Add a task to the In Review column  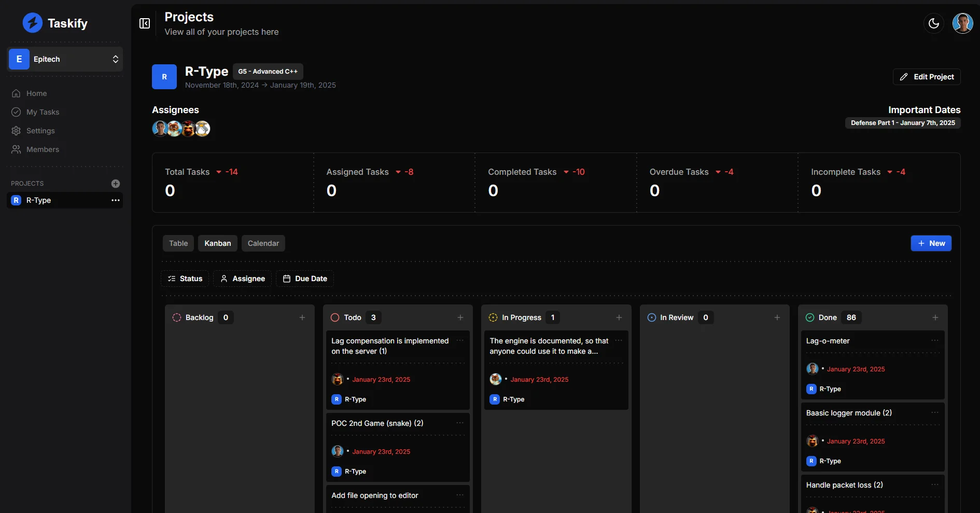tap(777, 317)
